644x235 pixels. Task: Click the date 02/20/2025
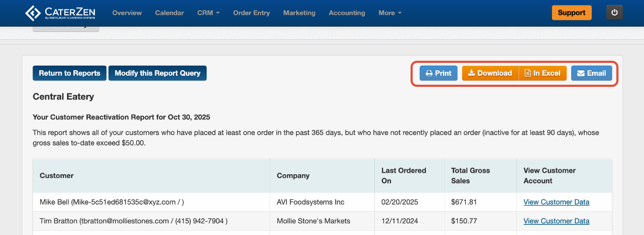(x=398, y=202)
